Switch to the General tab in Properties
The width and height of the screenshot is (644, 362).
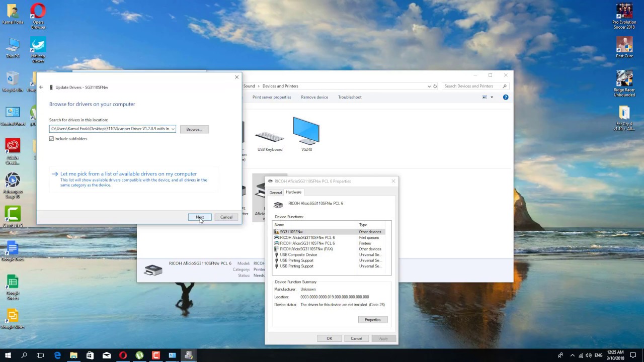(276, 193)
